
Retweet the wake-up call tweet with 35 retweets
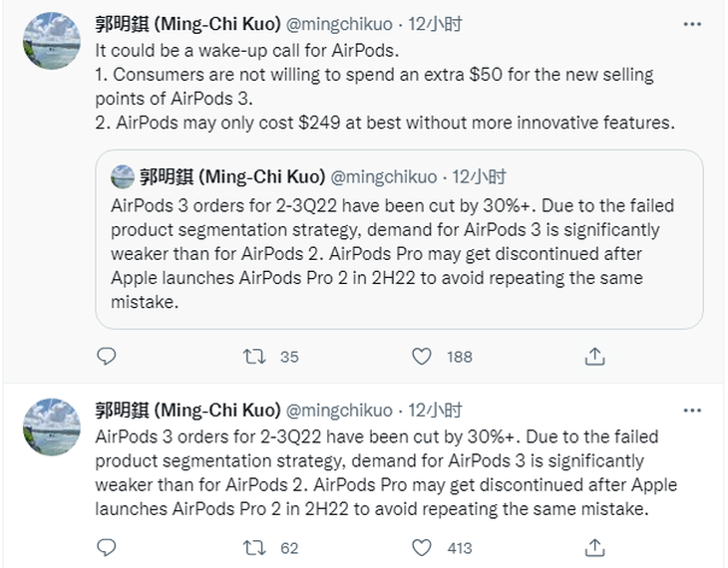click(254, 357)
